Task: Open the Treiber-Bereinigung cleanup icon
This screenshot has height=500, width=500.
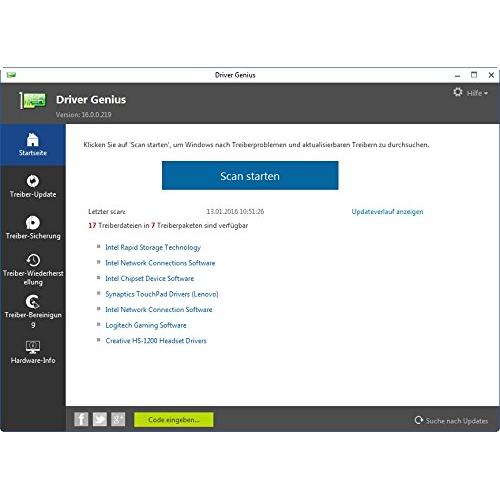Action: tap(33, 302)
